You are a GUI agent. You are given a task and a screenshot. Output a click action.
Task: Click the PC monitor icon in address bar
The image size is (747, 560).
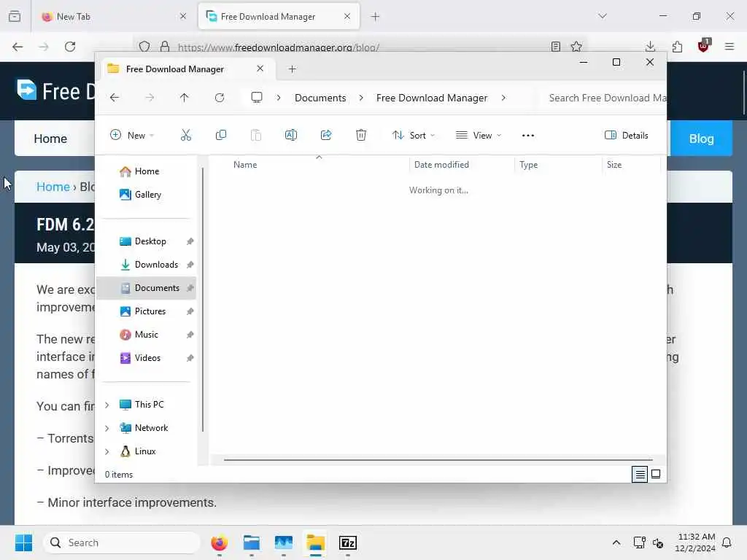click(257, 98)
